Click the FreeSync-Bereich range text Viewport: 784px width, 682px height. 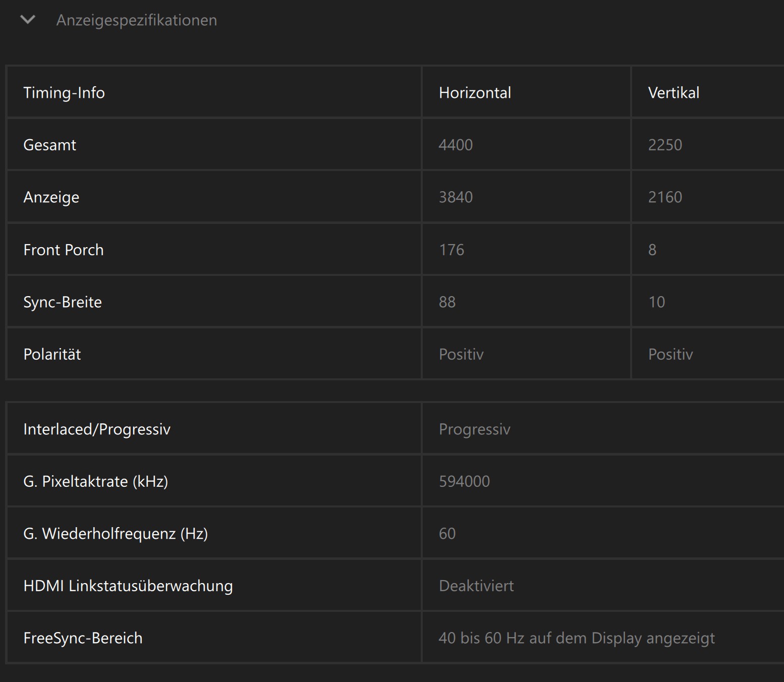[577, 638]
